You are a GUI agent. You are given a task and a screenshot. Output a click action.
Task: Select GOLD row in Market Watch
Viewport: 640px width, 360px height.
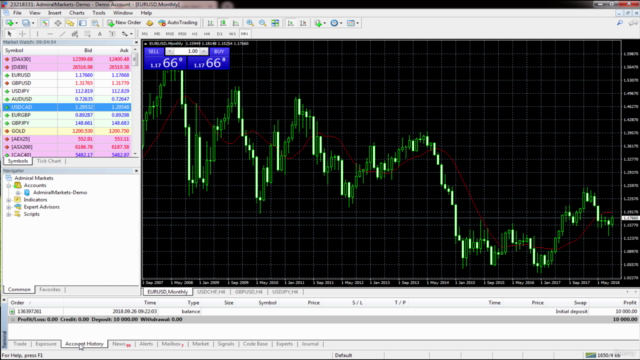click(x=67, y=131)
